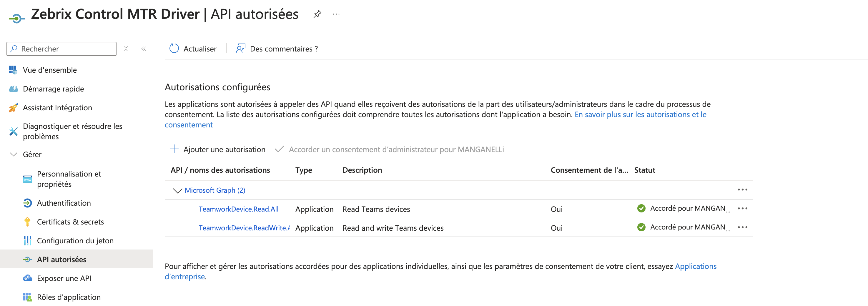Screen dimensions: 868x306
Task: Click Des commentaires ? button
Action: (x=277, y=49)
